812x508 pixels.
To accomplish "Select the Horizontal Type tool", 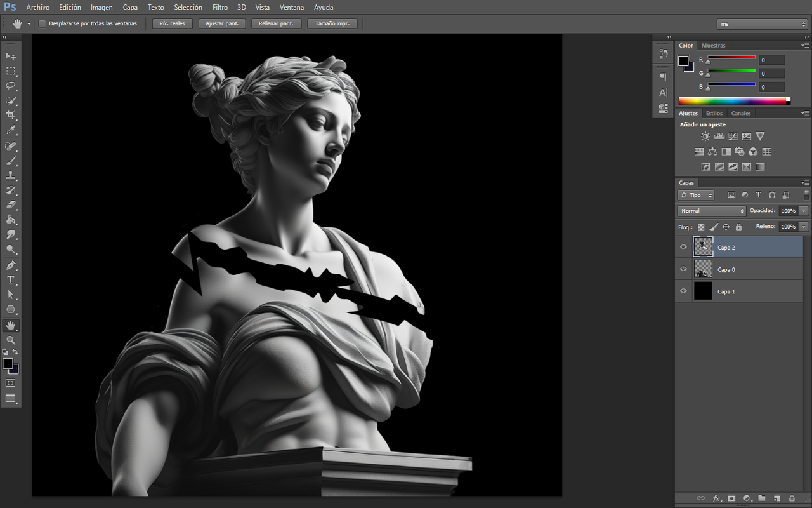I will click(x=11, y=280).
